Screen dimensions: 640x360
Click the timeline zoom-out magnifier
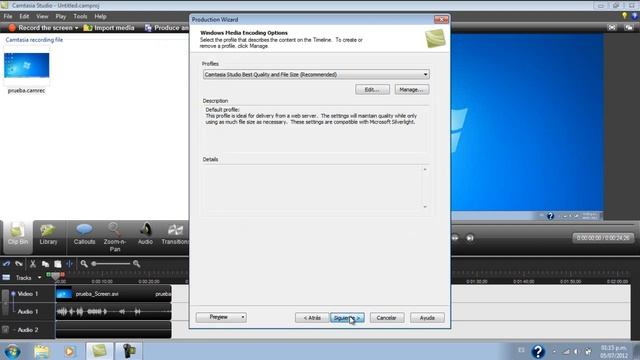(84, 264)
